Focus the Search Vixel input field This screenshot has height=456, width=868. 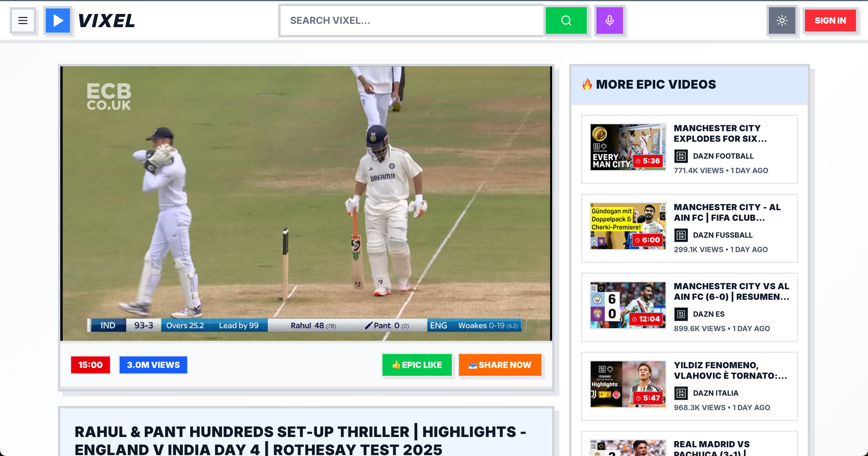pyautogui.click(x=412, y=21)
